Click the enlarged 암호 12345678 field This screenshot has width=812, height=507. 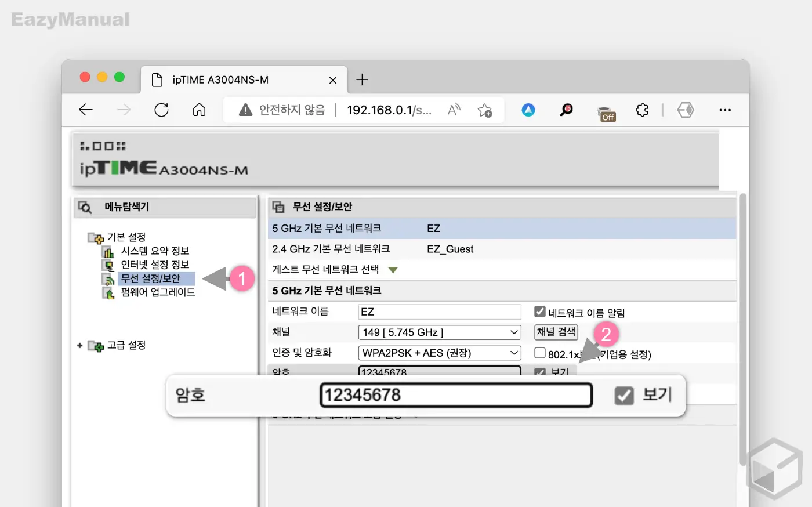click(x=456, y=395)
